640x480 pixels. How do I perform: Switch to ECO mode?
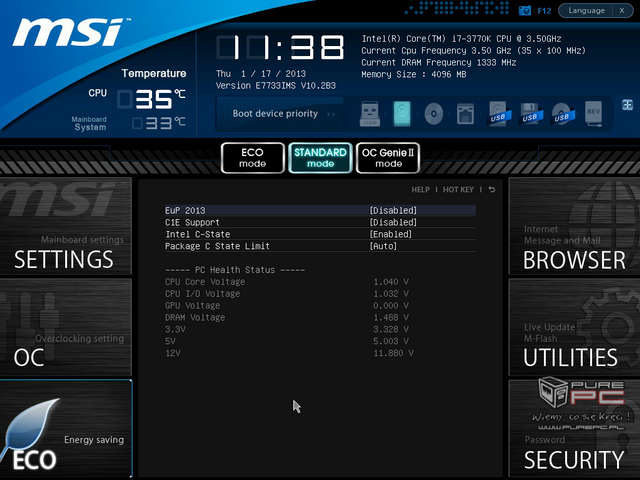coord(253,158)
